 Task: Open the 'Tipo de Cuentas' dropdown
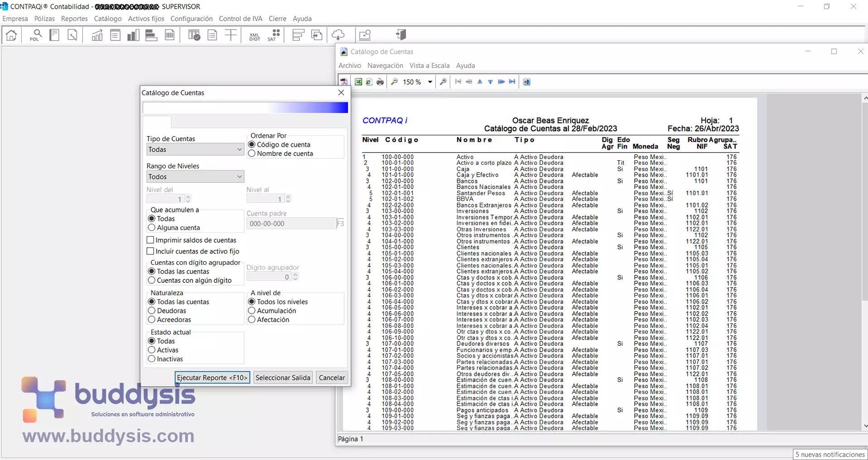(195, 149)
